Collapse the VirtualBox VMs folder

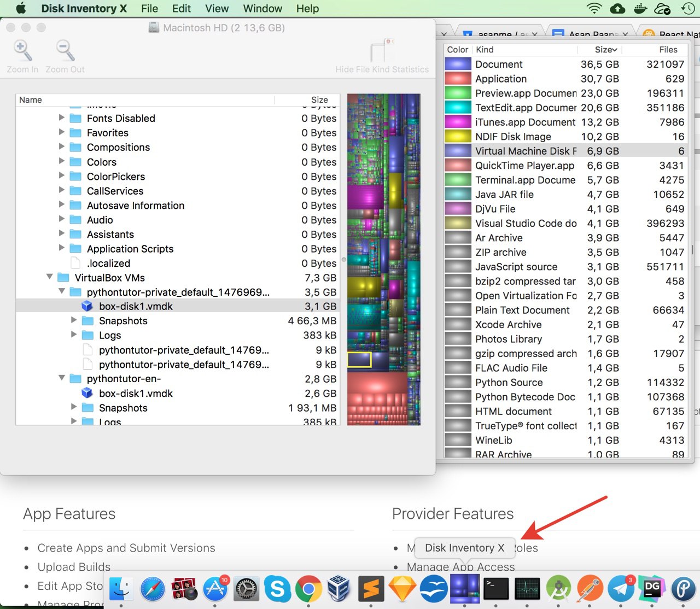click(x=50, y=277)
